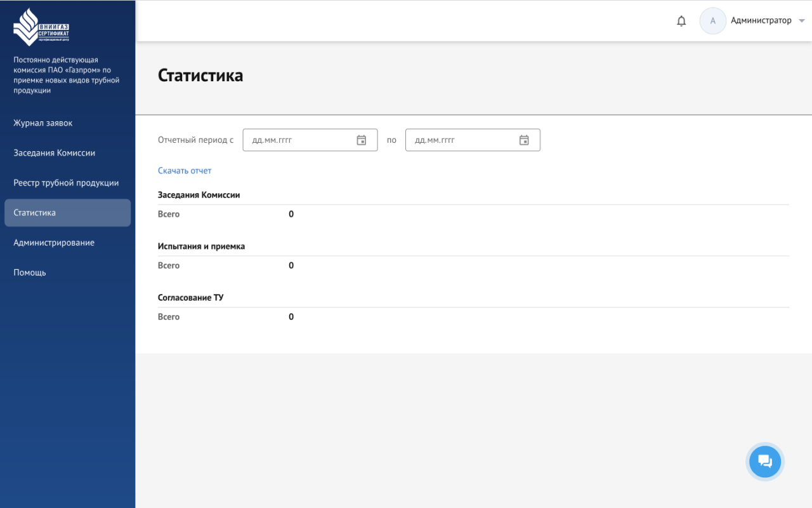812x508 pixels.
Task: Click the Администратор username label
Action: tap(761, 21)
